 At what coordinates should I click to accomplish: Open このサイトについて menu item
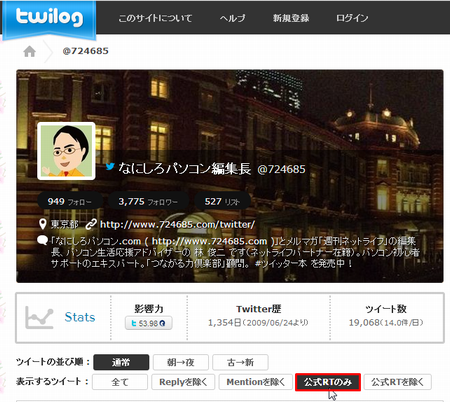[155, 18]
